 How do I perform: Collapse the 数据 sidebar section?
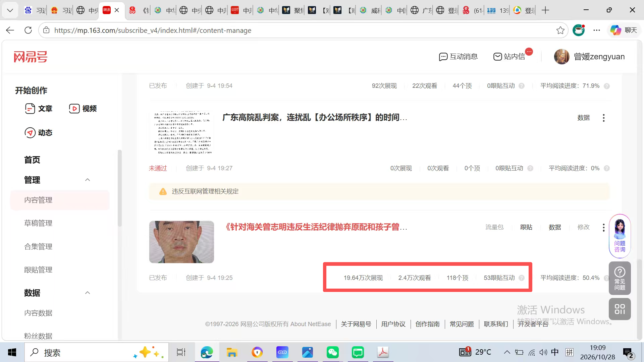pos(88,293)
